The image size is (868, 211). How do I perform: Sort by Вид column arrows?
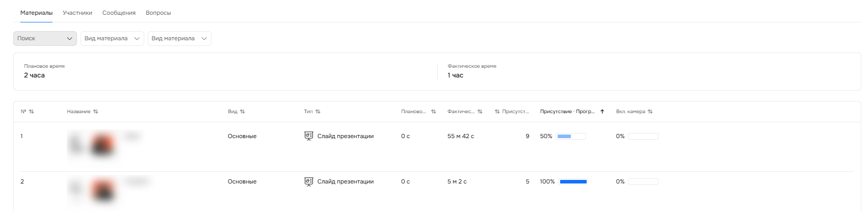pyautogui.click(x=243, y=112)
